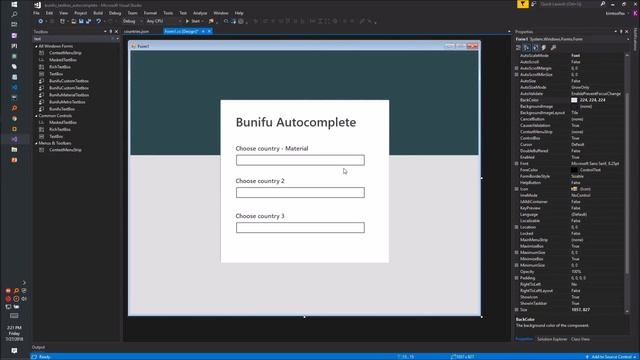This screenshot has width=640, height=360.
Task: Open the Any CPU platform dropdown
Action: [x=163, y=21]
